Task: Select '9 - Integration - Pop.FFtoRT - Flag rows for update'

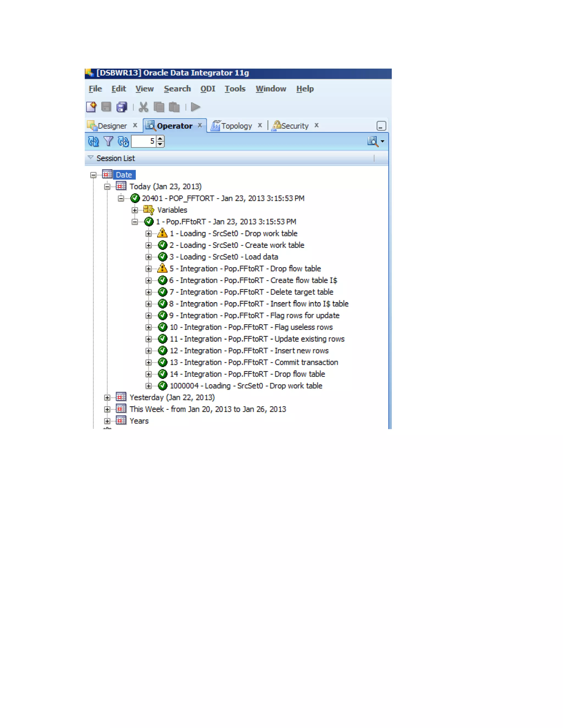Action: coord(254,315)
